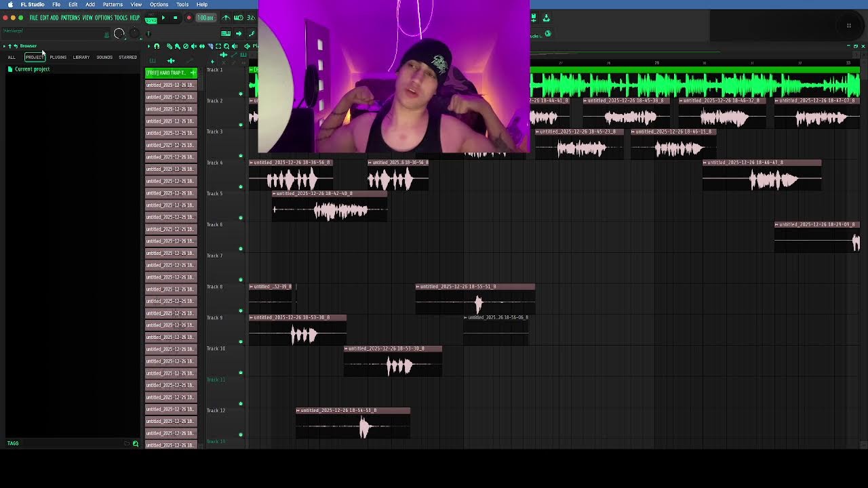Choose the Select marquee tool
The image size is (868, 488).
point(218,46)
